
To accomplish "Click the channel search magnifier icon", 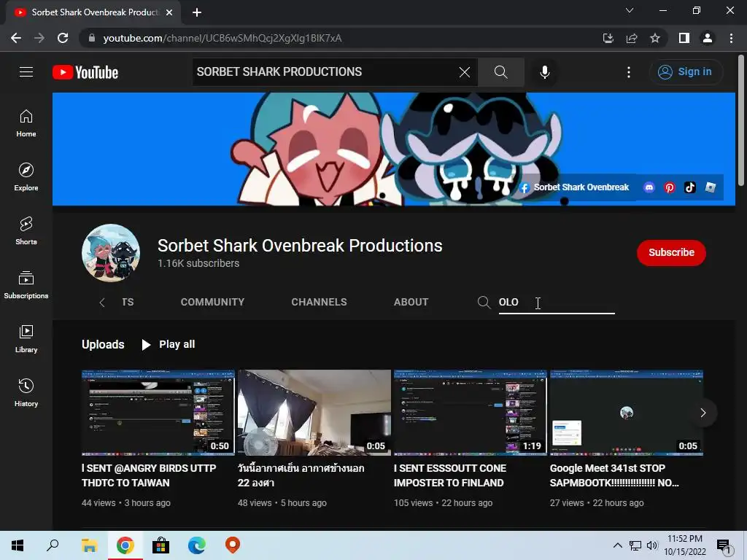I will 484,302.
